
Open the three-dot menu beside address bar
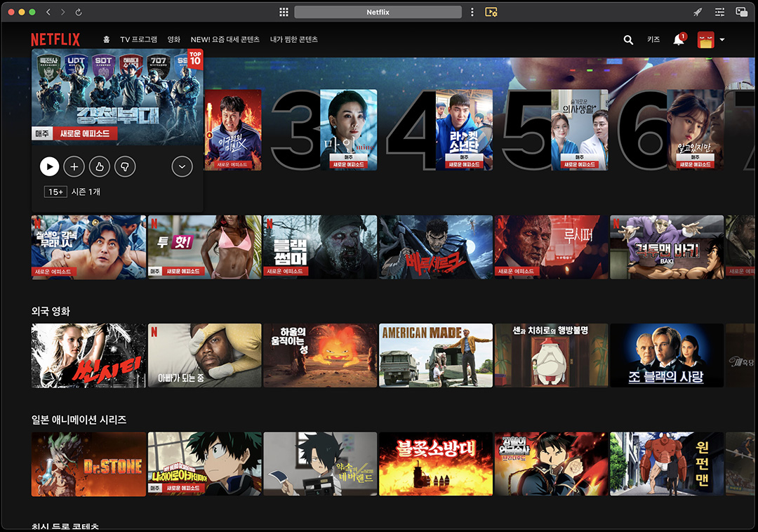[x=472, y=12]
